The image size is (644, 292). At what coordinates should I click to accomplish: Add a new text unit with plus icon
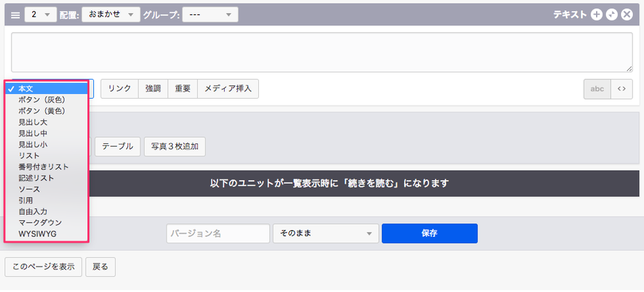click(596, 15)
